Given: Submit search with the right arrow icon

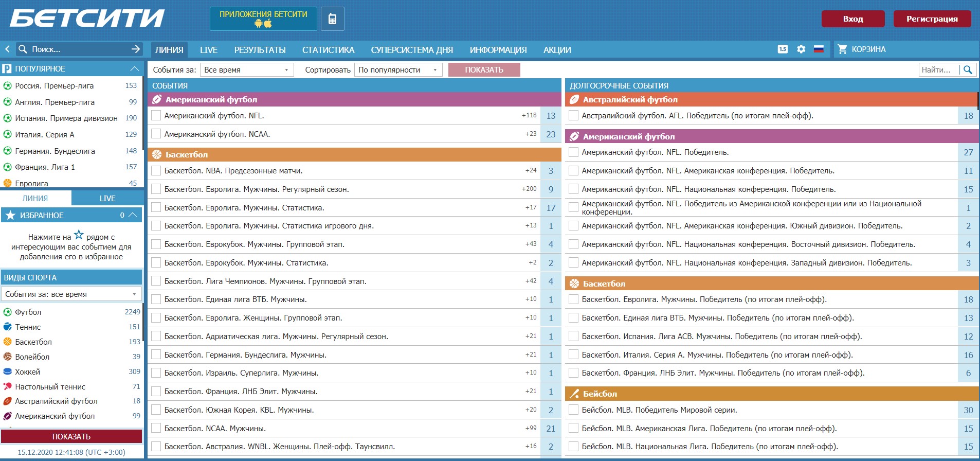Looking at the screenshot, I should coord(136,49).
